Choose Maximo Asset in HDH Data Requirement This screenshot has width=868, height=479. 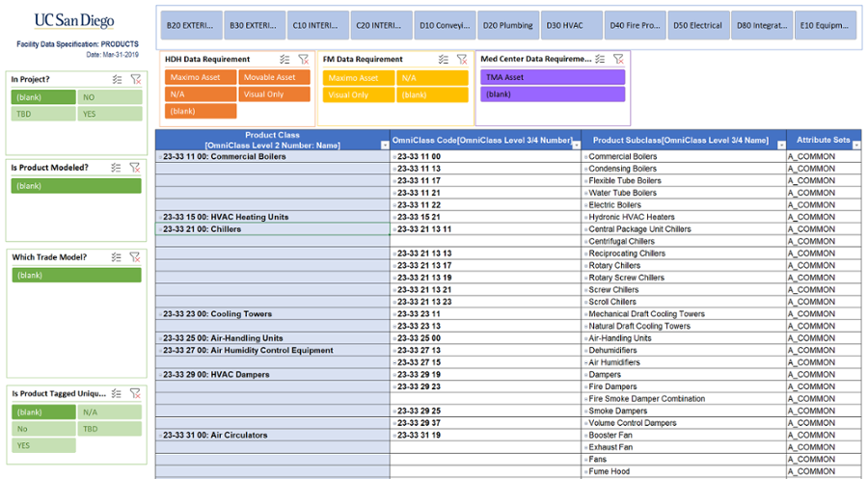[x=201, y=77]
